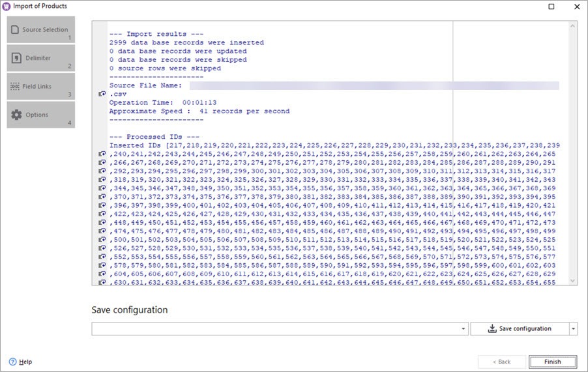Click inside the configuration name input field

274,329
